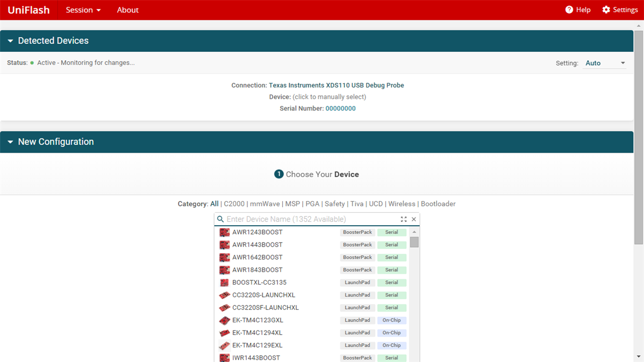This screenshot has height=362, width=644.
Task: Click the AWR1642BOOST board icon
Action: [225, 257]
